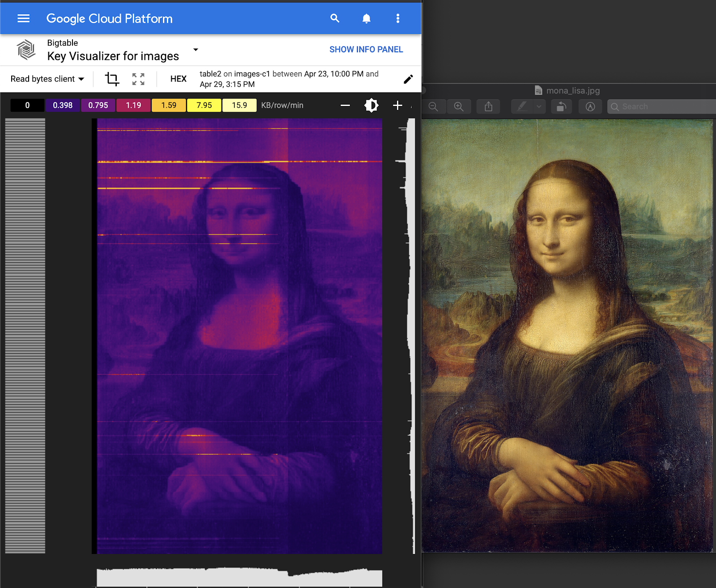Edit the time range with pencil icon
This screenshot has width=716, height=588.
coord(408,79)
